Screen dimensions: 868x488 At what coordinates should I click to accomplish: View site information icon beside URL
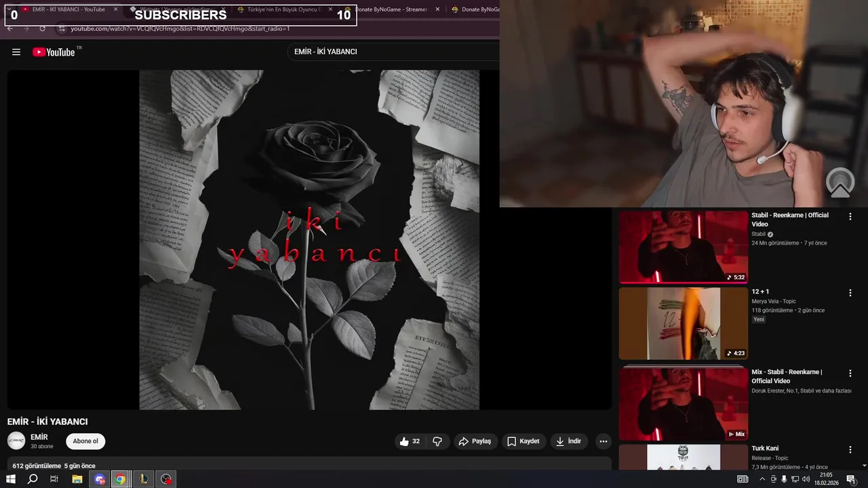62,28
